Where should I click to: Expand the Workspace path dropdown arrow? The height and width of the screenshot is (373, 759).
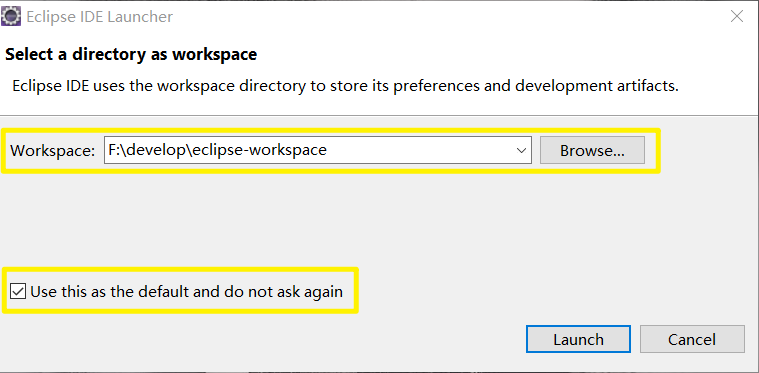point(521,150)
